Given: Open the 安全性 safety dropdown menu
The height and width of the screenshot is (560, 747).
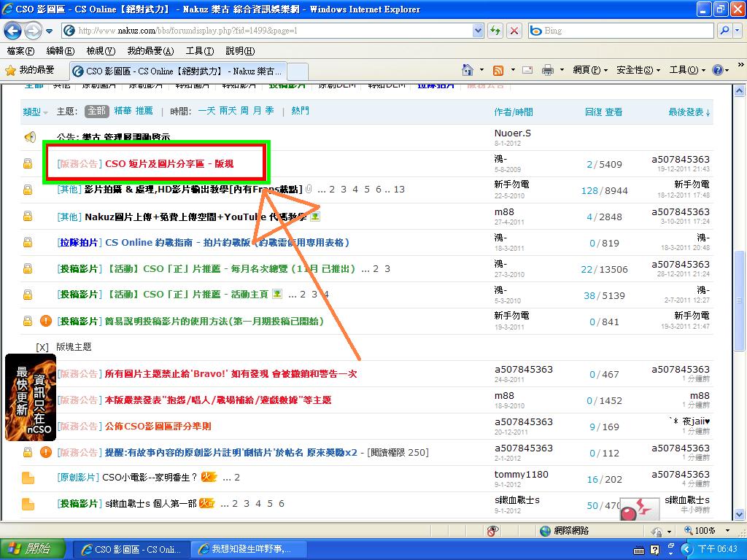Looking at the screenshot, I should 638,70.
